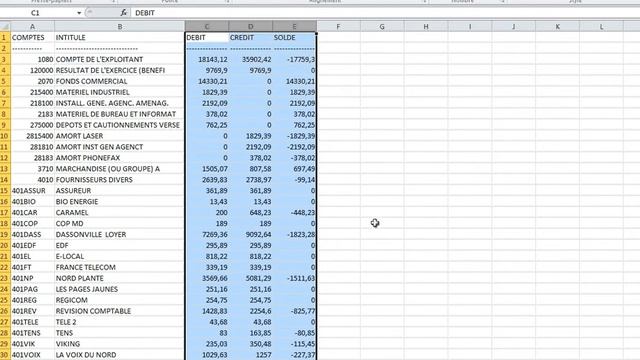This screenshot has height=360, width=640.
Task: Click the insert function fx icon
Action: click(124, 13)
